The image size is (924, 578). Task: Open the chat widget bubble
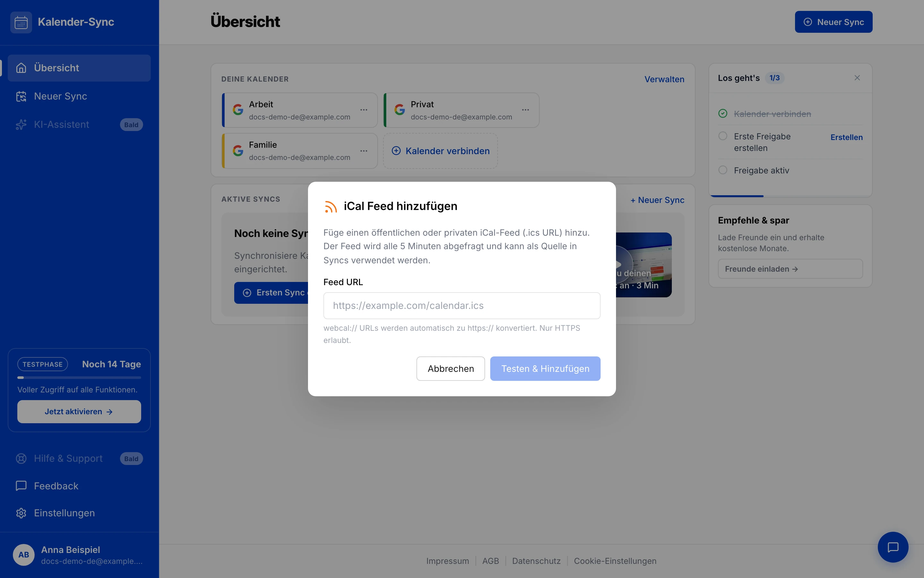point(893,547)
